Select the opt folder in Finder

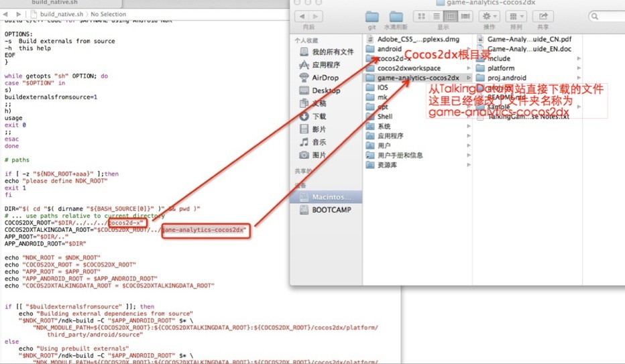tap(417, 107)
